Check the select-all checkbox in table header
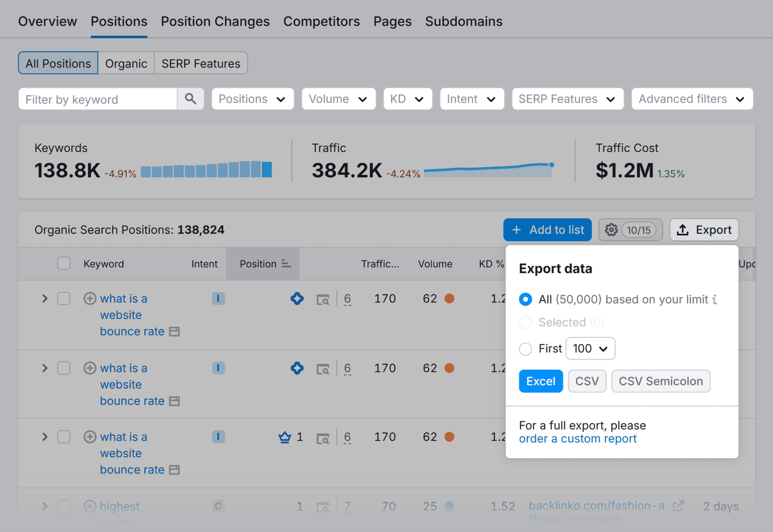 [x=63, y=263]
